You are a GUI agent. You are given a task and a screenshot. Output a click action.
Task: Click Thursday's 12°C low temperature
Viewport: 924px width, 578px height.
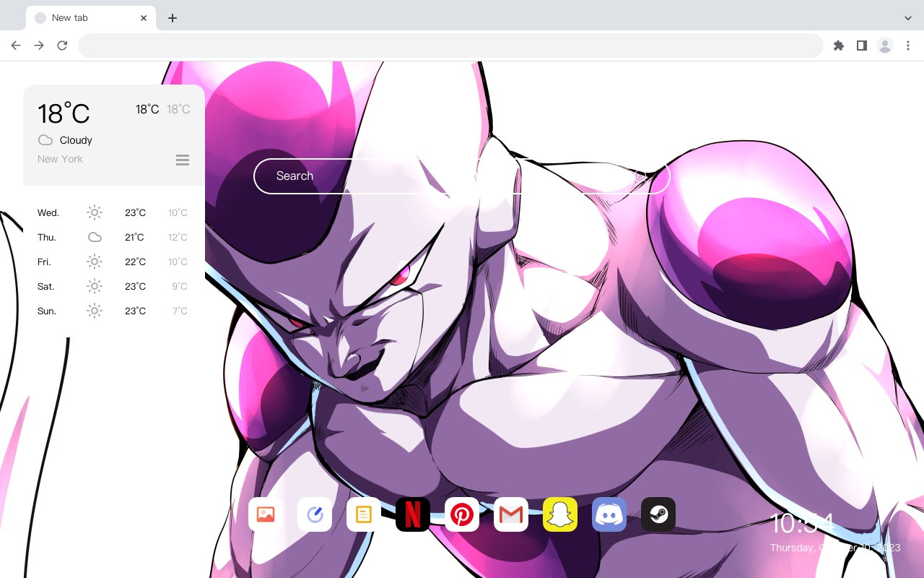[x=178, y=237]
